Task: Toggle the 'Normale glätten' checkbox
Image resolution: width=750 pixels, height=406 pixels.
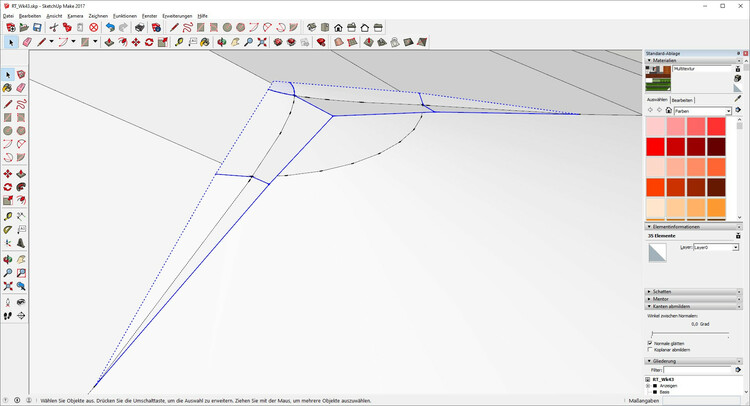Action: pyautogui.click(x=650, y=342)
